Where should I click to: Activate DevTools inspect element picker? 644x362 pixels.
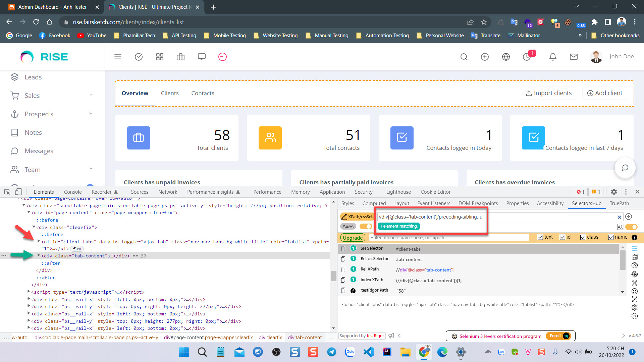tap(7, 192)
